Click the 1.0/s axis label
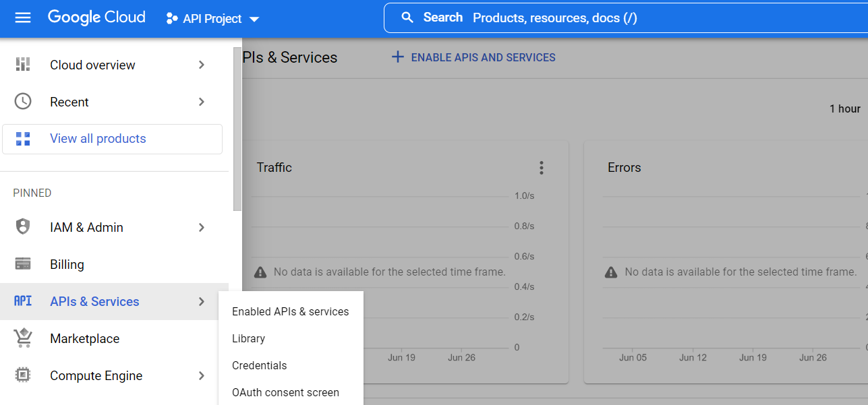 click(x=525, y=195)
